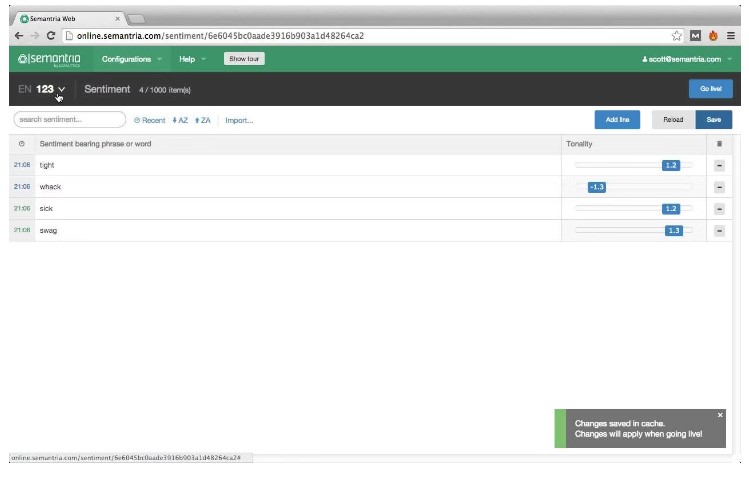Image resolution: width=749 pixels, height=482 pixels.
Task: Click the trash icon in table header
Action: click(x=719, y=144)
